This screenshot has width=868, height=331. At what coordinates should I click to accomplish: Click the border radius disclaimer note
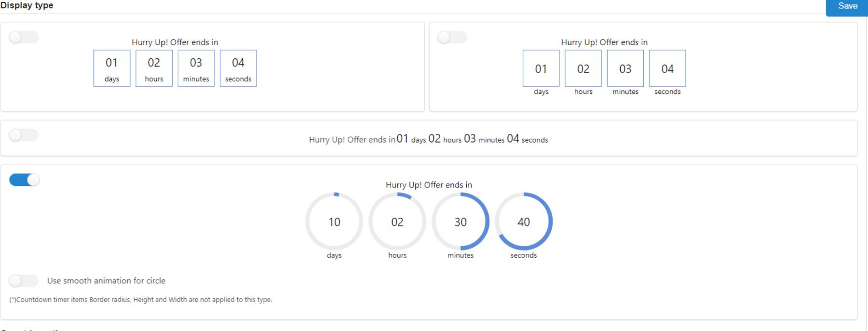pyautogui.click(x=140, y=299)
